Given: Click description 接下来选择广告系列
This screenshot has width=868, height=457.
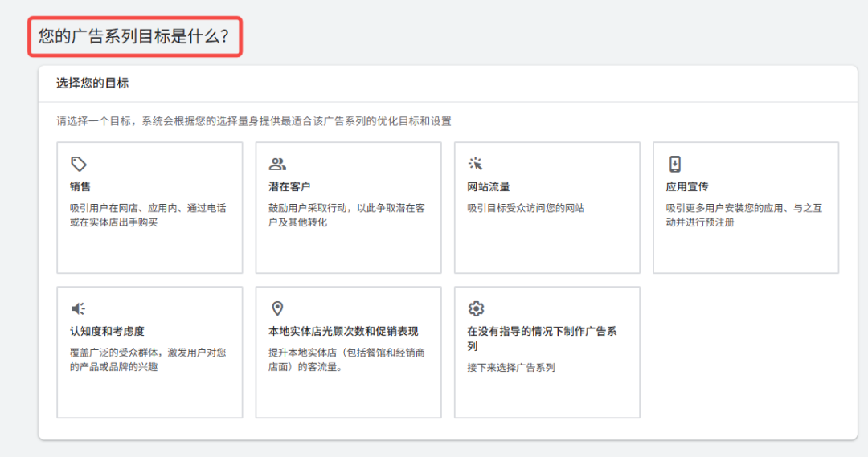Looking at the screenshot, I should 511,367.
